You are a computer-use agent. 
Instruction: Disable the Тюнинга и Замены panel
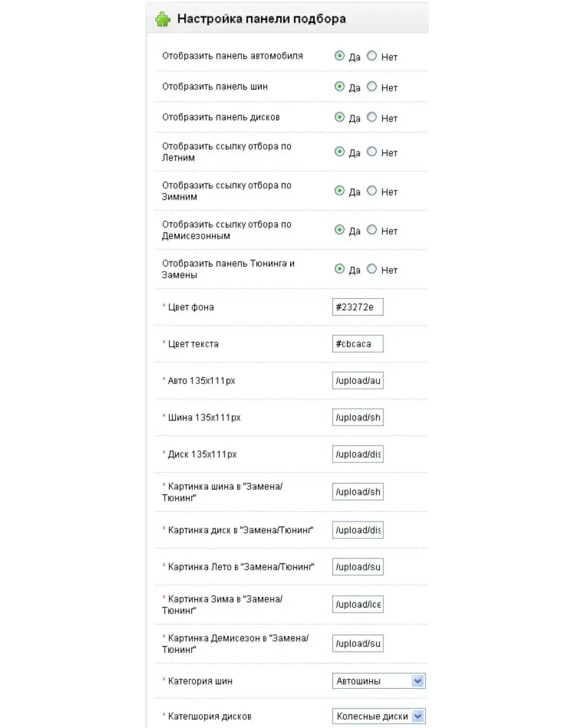(x=372, y=269)
